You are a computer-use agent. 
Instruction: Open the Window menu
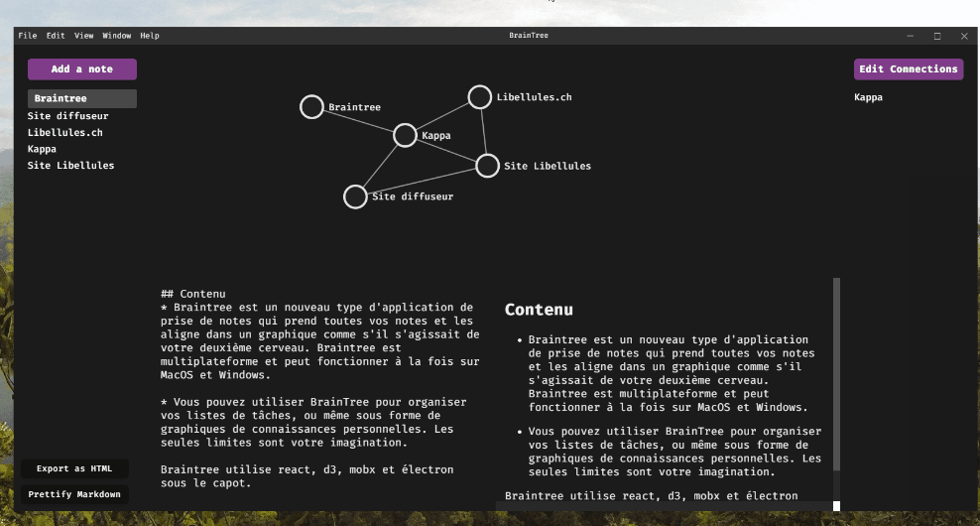(x=117, y=36)
